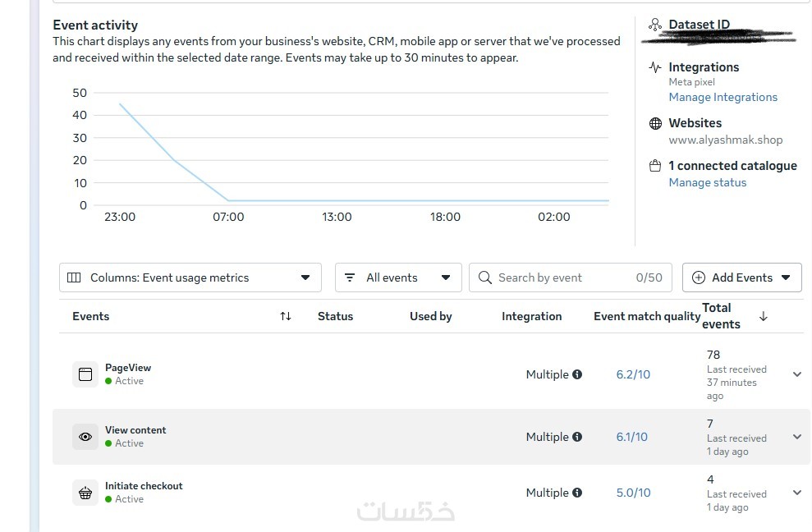
Task: Open PageView match quality score 6.2/10
Action: pyautogui.click(x=633, y=374)
